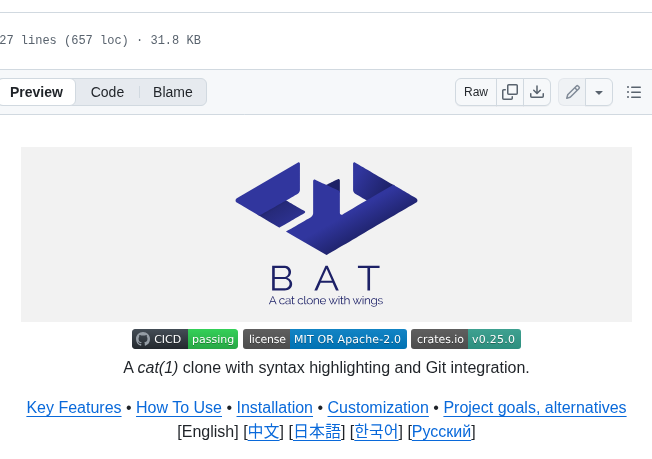Image resolution: width=652 pixels, height=459 pixels.
Task: Click the BAT logo banner image
Action: (326, 234)
